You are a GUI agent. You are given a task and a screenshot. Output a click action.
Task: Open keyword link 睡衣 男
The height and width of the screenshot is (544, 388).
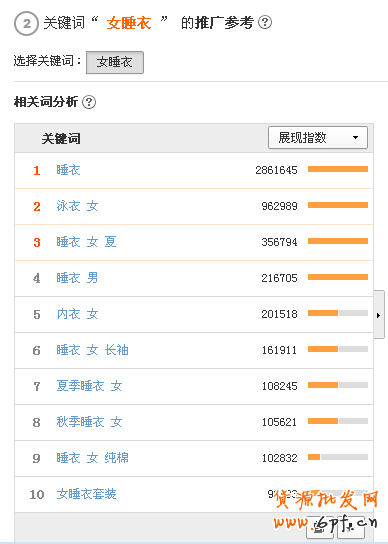(77, 278)
